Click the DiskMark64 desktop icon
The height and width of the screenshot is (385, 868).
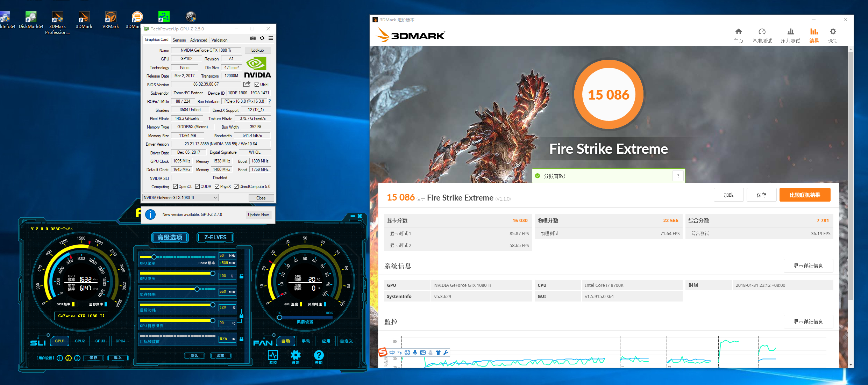point(31,20)
